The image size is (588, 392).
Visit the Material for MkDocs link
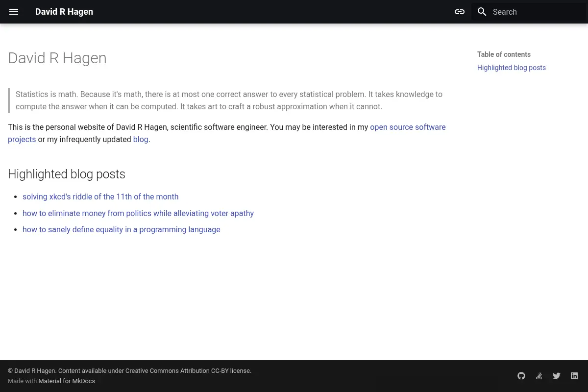coord(67,381)
